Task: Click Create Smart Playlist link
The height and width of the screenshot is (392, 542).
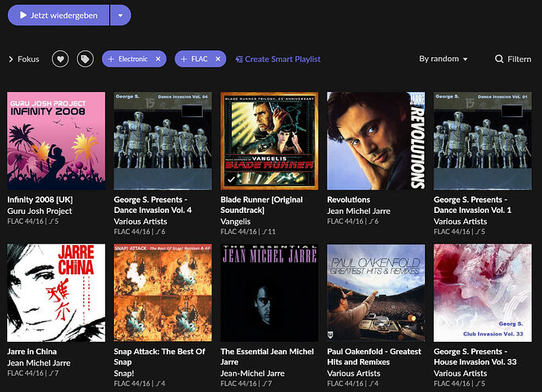Action: tap(278, 59)
